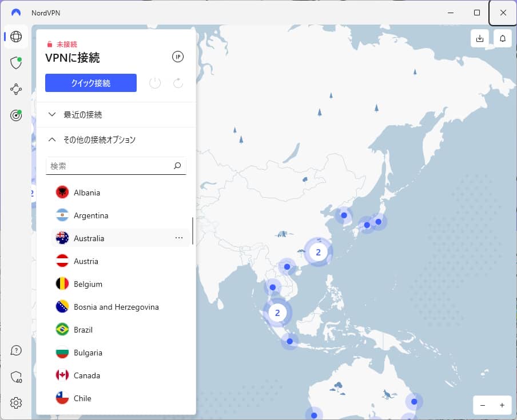The image size is (517, 420).
Task: Open the VPN globe tab in sidebar
Action: [16, 37]
